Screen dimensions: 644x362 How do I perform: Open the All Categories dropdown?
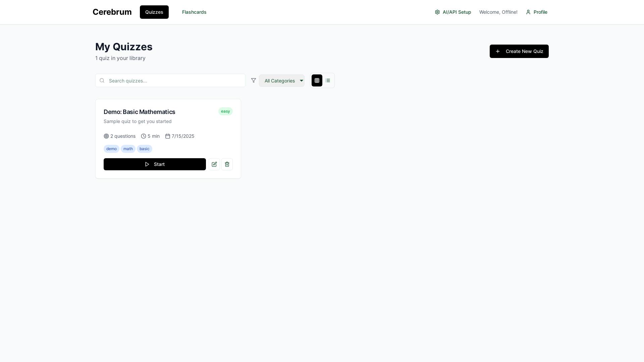(x=282, y=80)
